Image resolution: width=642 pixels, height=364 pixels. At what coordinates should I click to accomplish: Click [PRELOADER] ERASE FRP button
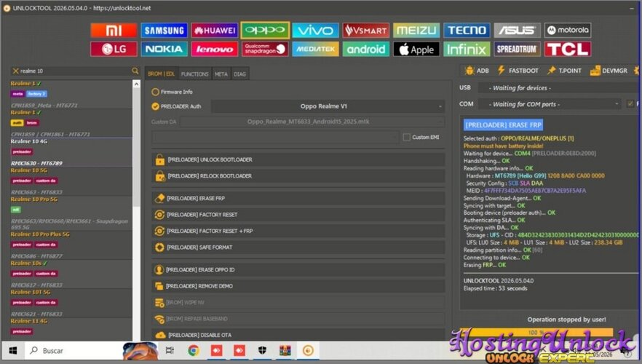tap(298, 198)
